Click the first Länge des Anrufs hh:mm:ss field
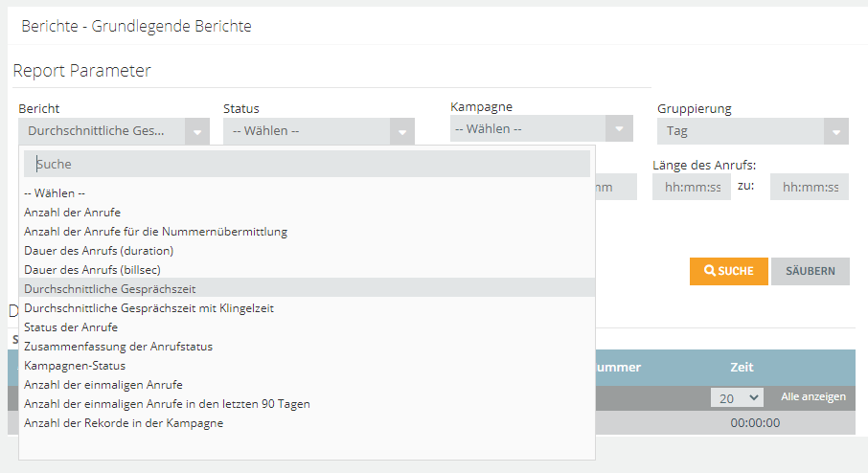This screenshot has height=473, width=868. 692,187
